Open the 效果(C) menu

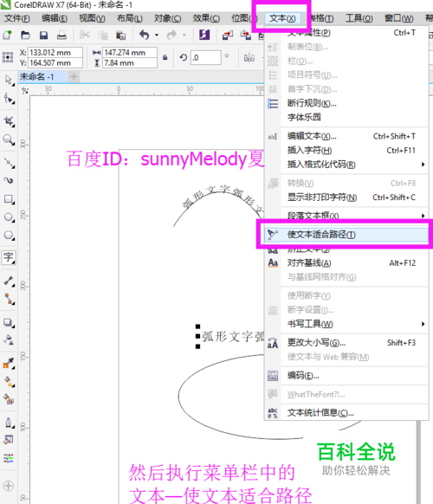pyautogui.click(x=206, y=18)
